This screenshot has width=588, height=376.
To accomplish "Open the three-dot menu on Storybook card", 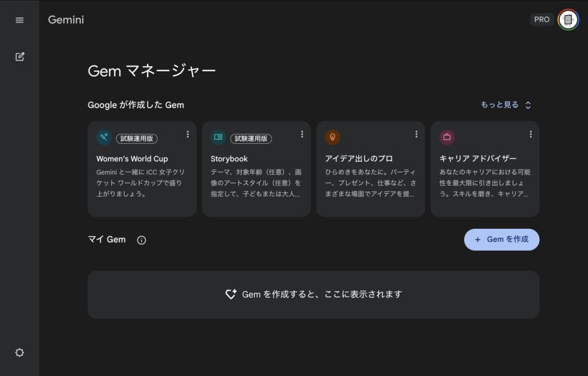I will pos(302,135).
